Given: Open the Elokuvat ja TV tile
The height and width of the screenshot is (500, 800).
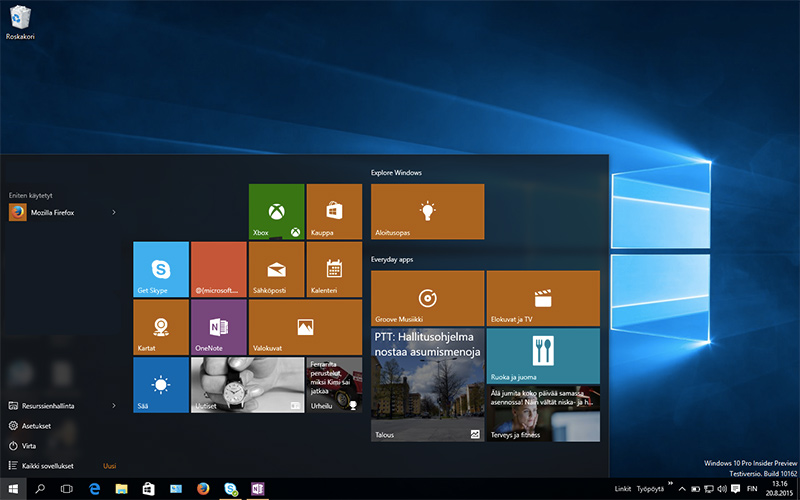Looking at the screenshot, I should pos(543,297).
